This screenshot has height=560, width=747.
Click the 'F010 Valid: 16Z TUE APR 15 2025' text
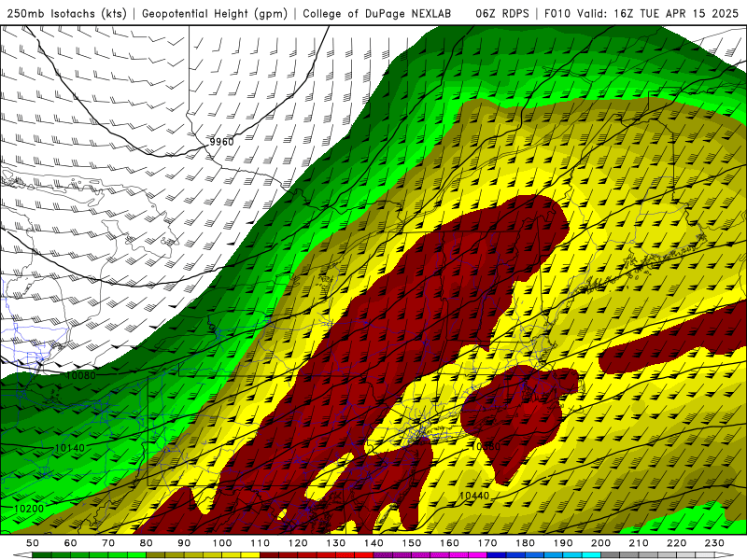tap(641, 14)
